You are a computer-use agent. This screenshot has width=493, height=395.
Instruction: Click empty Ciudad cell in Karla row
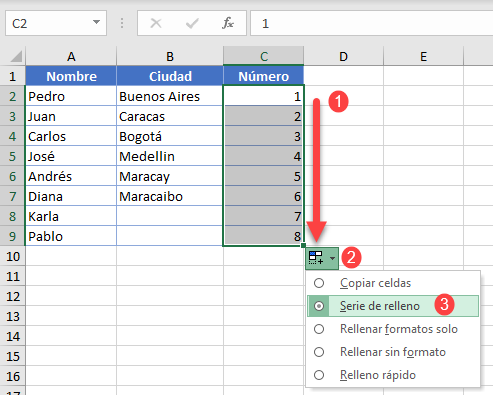pos(170,216)
